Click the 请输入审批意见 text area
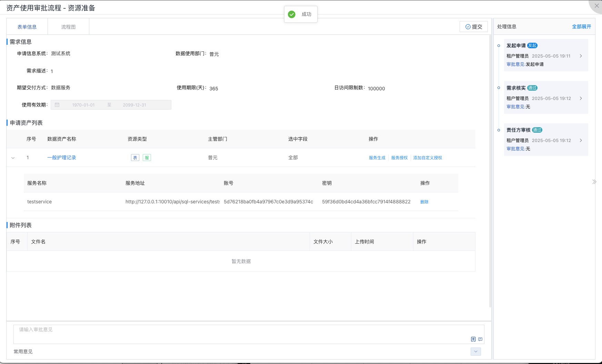 241,333
